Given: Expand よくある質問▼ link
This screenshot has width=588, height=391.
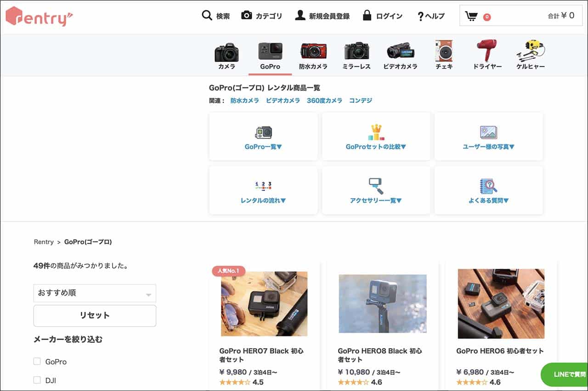Looking at the screenshot, I should tap(488, 201).
